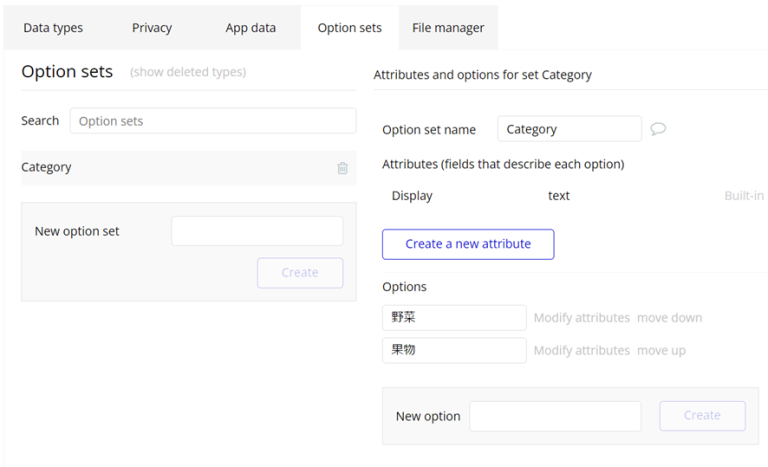Click show deleted types link
Screen dimensions: 768x467
188,72
